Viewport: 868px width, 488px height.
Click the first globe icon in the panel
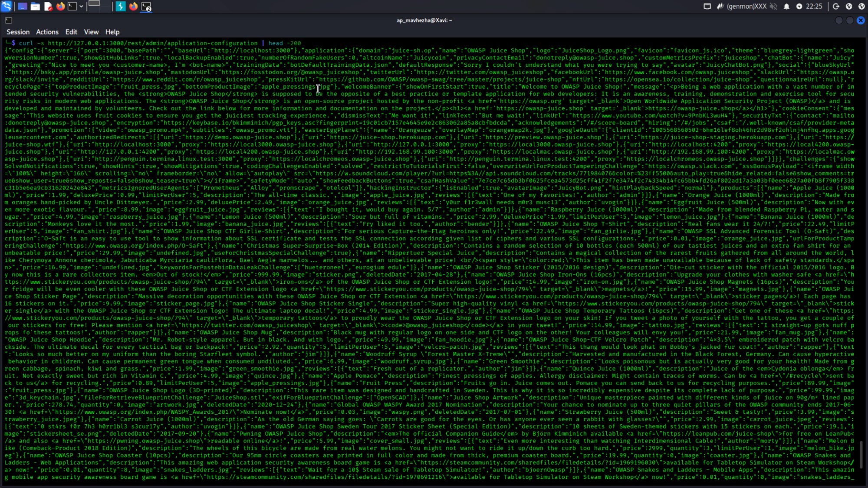(x=849, y=7)
